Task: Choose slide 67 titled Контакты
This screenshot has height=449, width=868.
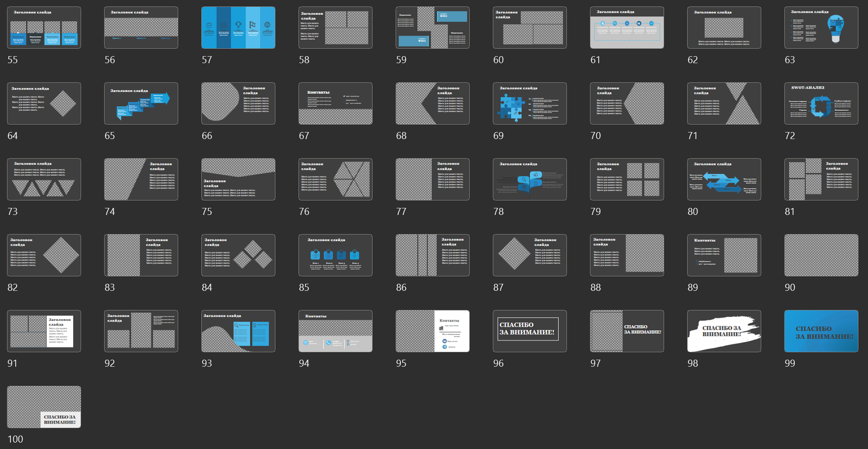Action: tap(335, 104)
